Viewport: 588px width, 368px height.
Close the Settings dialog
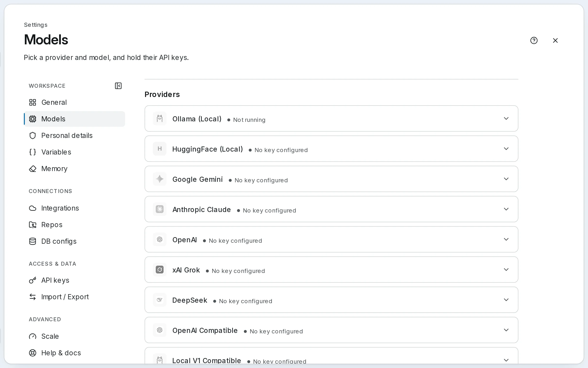pyautogui.click(x=555, y=40)
